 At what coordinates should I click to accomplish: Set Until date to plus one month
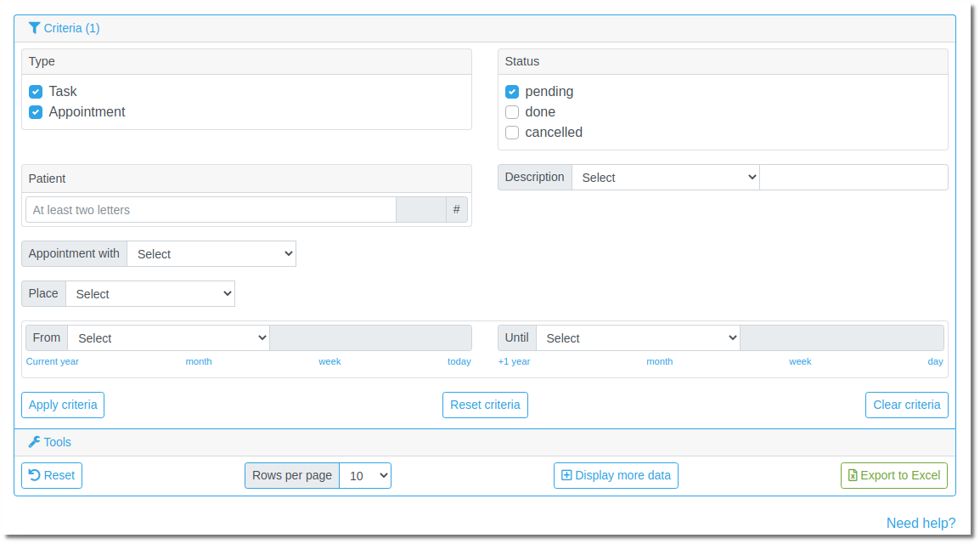click(x=659, y=361)
